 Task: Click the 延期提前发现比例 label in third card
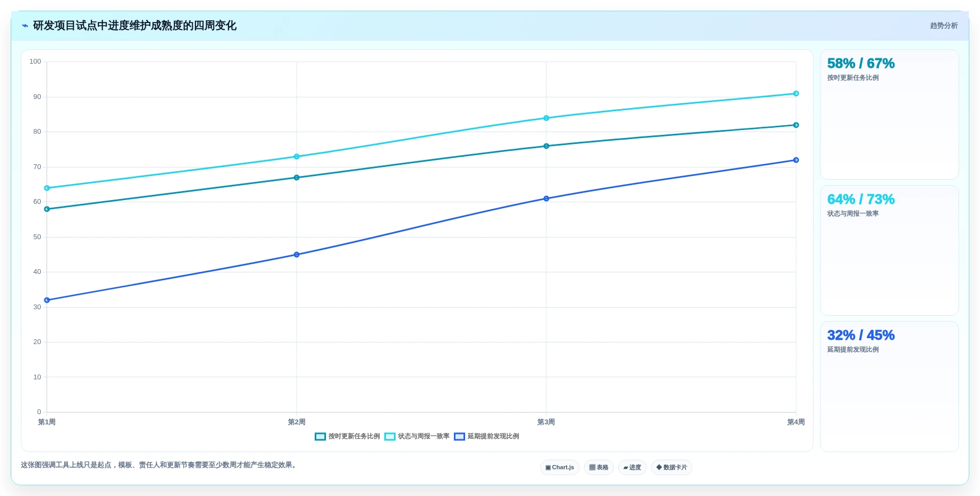pyautogui.click(x=853, y=349)
